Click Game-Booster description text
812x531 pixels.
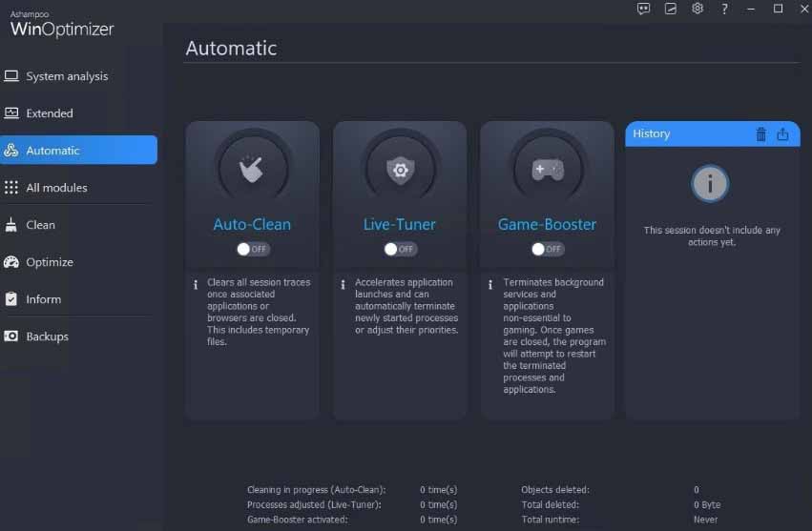554,336
